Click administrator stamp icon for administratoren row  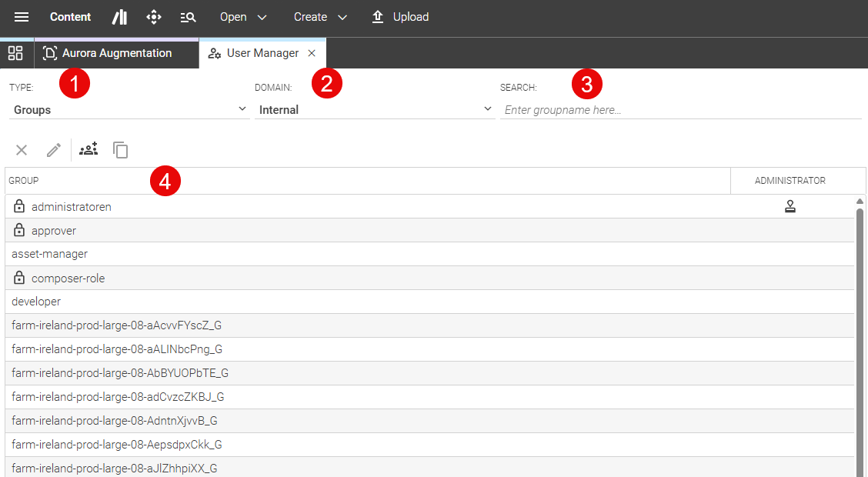click(x=790, y=206)
